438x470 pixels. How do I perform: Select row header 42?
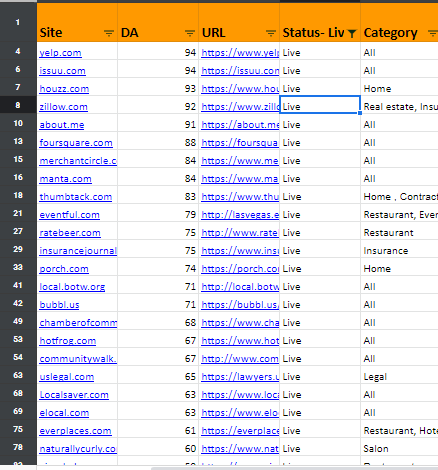tap(18, 303)
